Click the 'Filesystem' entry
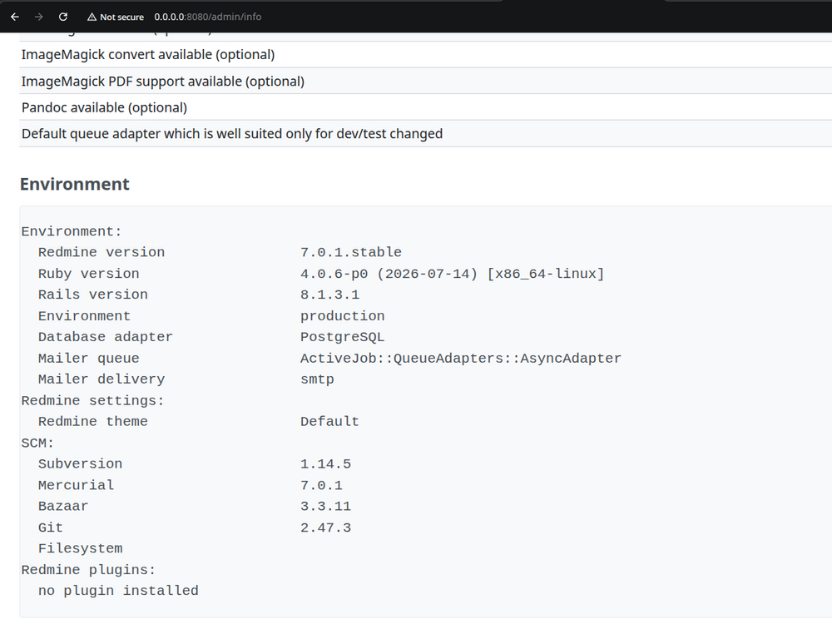This screenshot has height=644, width=832. [x=80, y=548]
